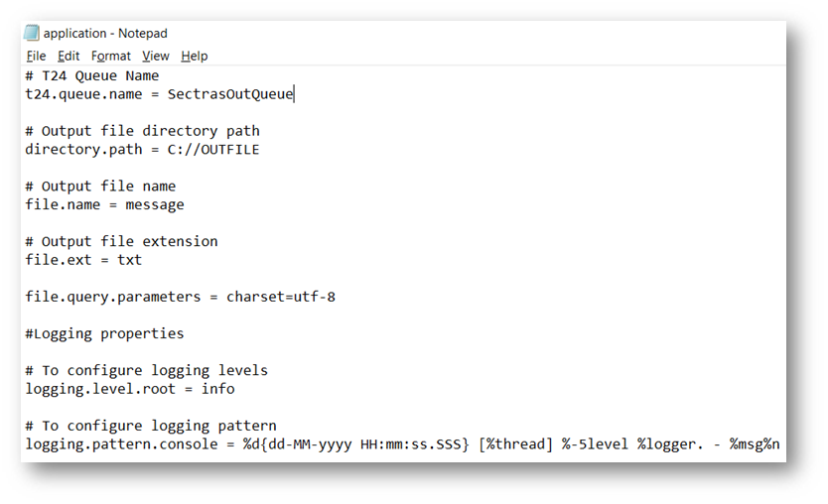Place cursor on file.ext = txt line
828x504 pixels.
coord(83,260)
